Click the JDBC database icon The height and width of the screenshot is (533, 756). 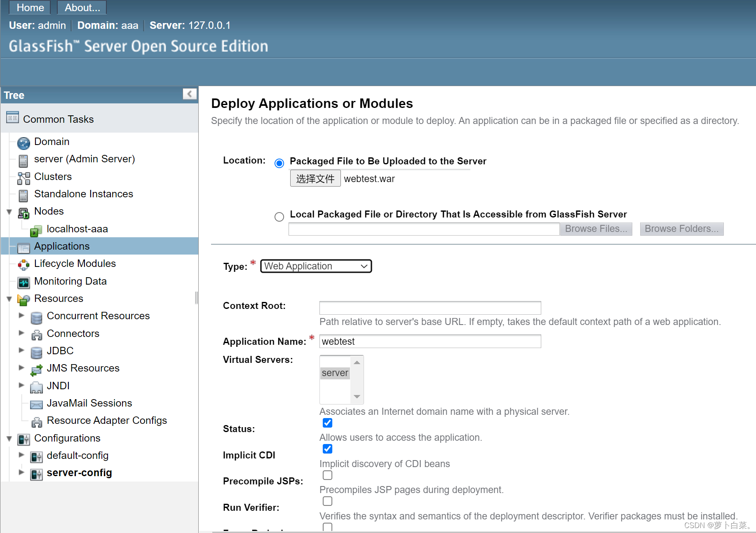(36, 352)
